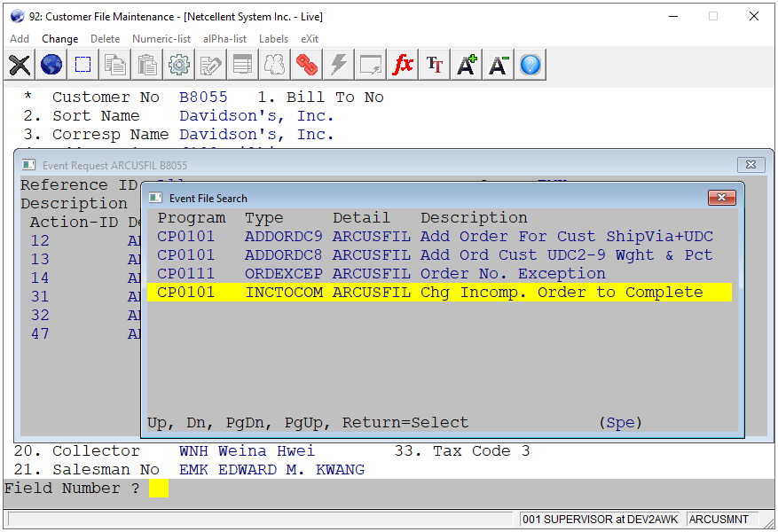Click the Detail column header
778x532 pixels.
tap(361, 218)
